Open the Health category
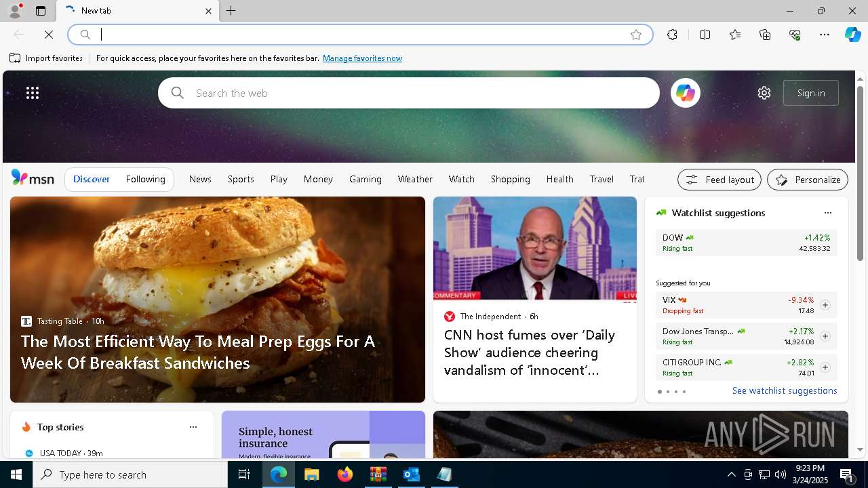868x488 pixels. [559, 179]
